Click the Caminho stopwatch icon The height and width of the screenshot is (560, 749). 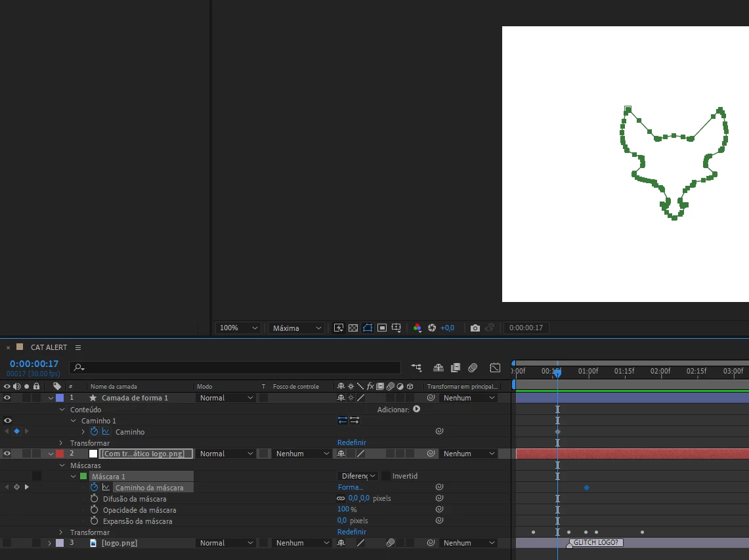tap(94, 431)
